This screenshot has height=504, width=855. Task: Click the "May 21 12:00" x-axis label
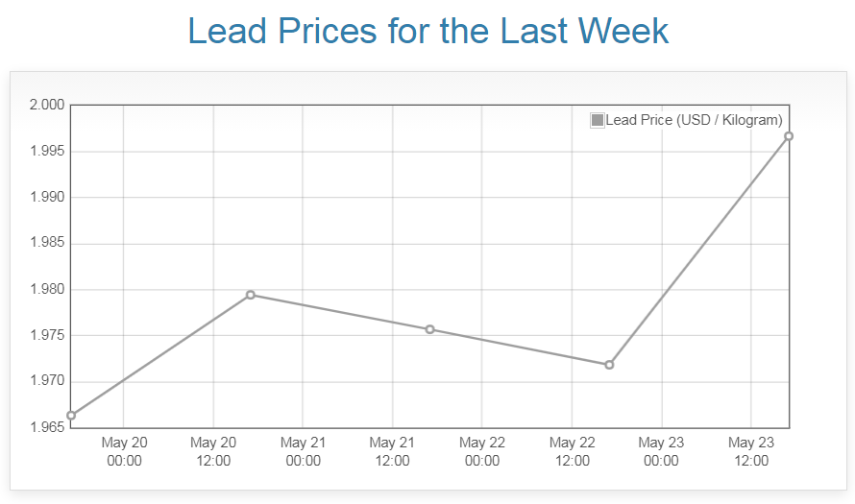392,451
